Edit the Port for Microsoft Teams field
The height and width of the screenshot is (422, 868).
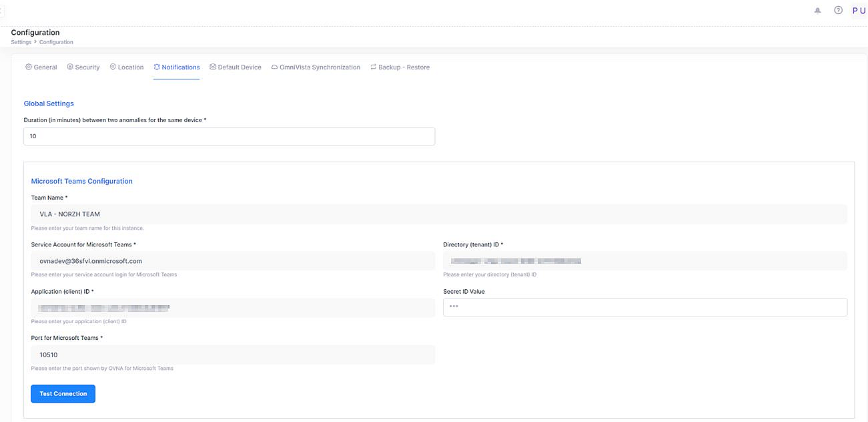(x=232, y=355)
